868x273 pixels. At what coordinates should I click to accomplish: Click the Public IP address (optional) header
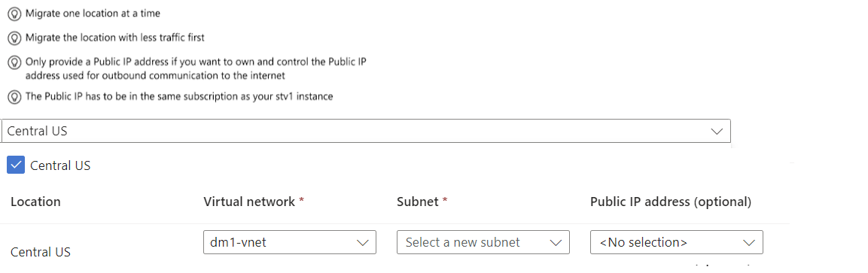pos(671,202)
